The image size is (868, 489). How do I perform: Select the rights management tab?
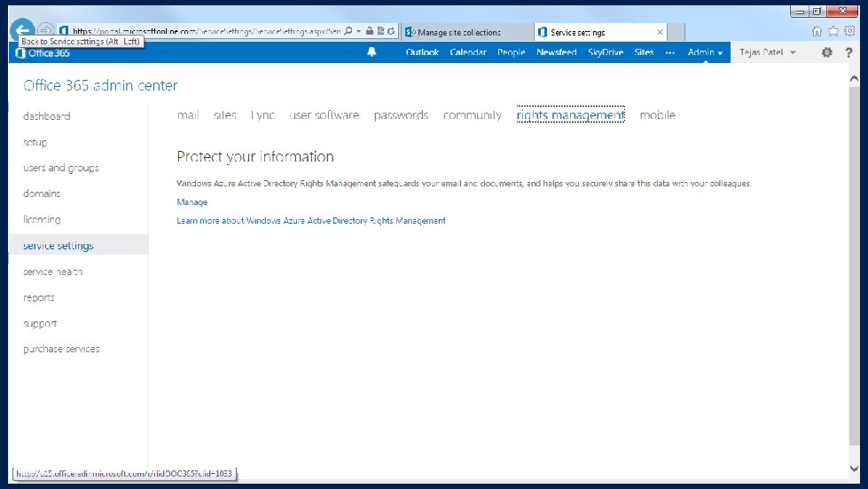570,114
